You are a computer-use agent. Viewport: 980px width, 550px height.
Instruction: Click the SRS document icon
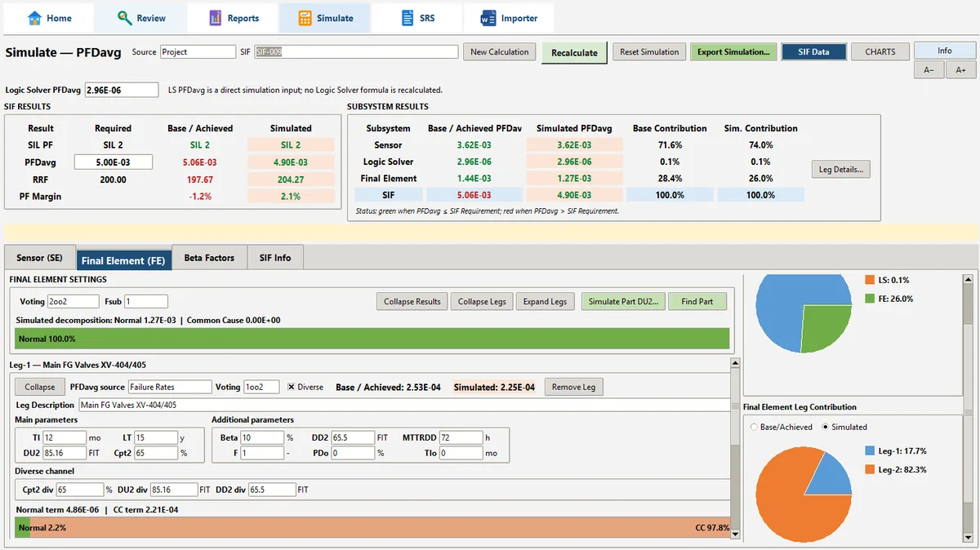click(408, 18)
